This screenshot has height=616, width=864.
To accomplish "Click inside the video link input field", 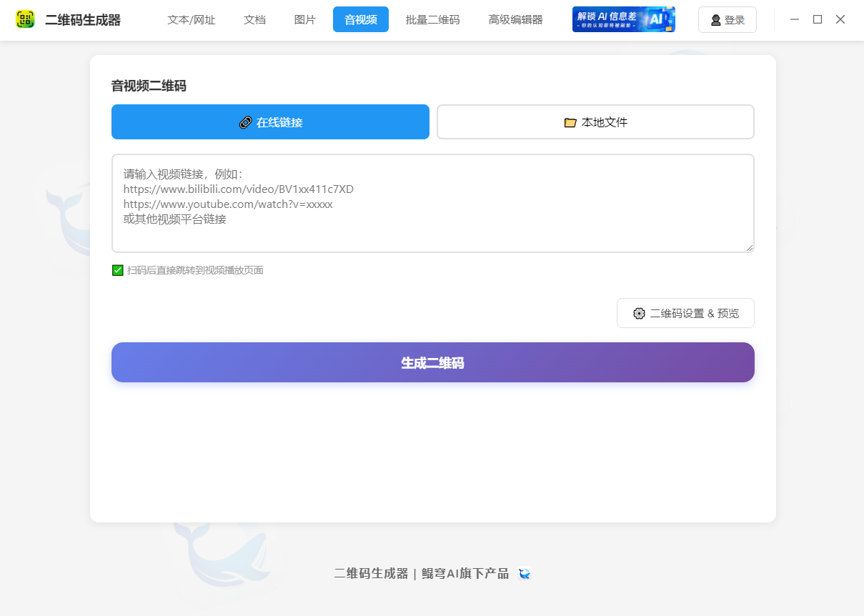I will 432,204.
